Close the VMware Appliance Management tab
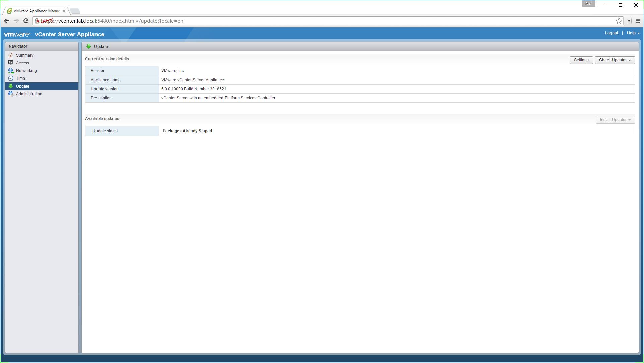644x363 pixels. point(64,11)
